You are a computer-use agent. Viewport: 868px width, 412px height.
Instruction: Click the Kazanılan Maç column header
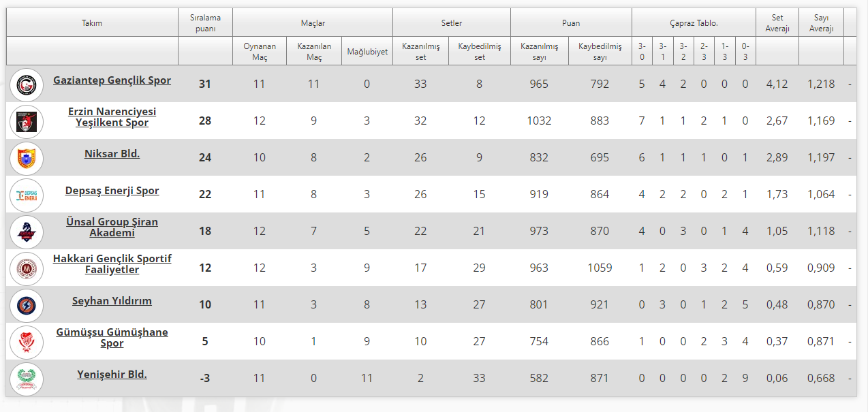pyautogui.click(x=313, y=52)
